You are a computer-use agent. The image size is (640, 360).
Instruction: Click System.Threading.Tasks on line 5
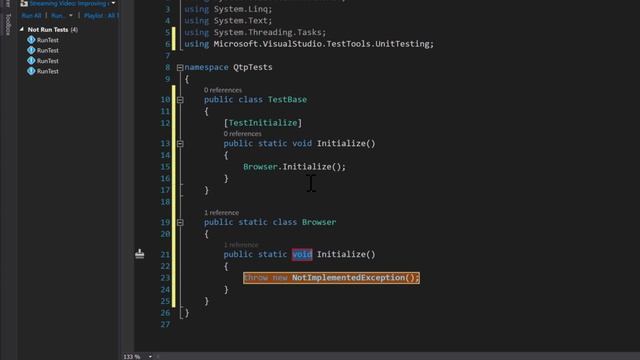click(268, 32)
